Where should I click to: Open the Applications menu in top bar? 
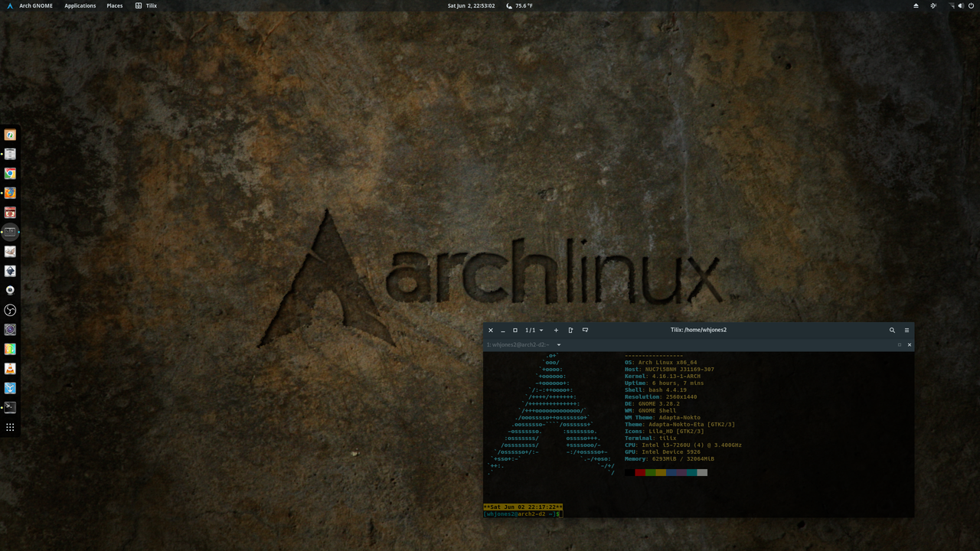[x=80, y=5]
